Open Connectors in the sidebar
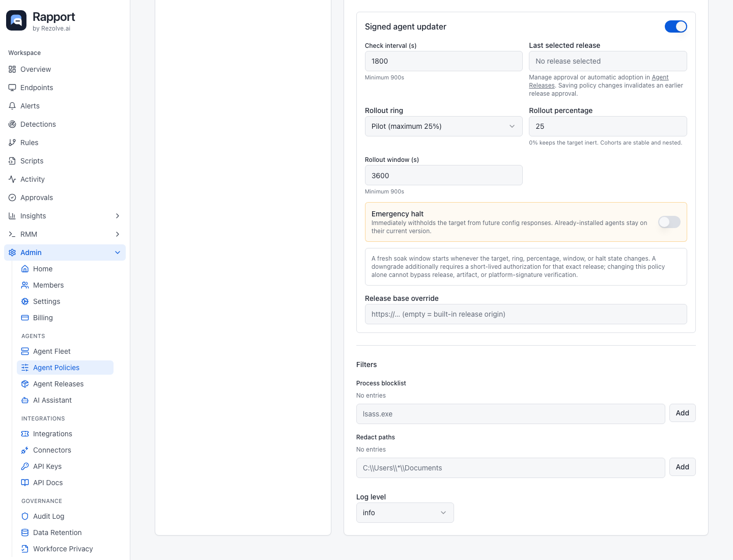 65,450
